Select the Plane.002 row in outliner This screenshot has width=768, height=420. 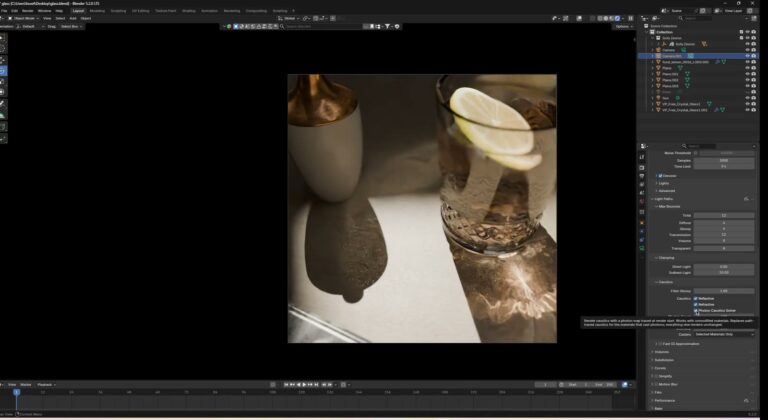[698, 80]
